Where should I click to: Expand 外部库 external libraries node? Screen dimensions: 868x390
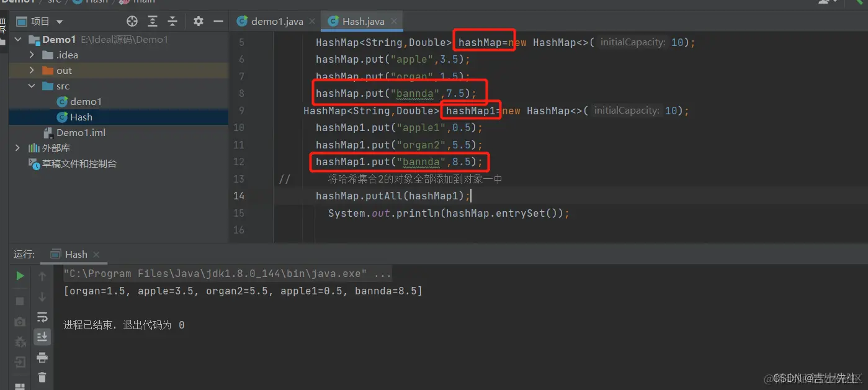[x=17, y=148]
